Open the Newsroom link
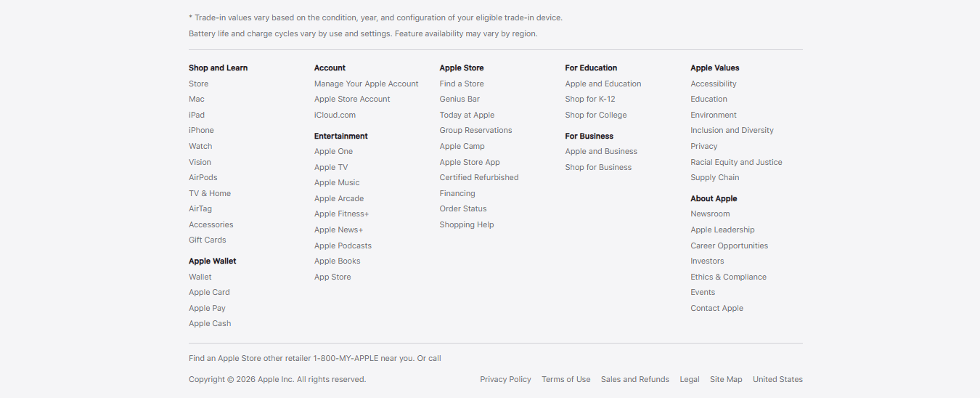980x398 pixels. point(710,214)
